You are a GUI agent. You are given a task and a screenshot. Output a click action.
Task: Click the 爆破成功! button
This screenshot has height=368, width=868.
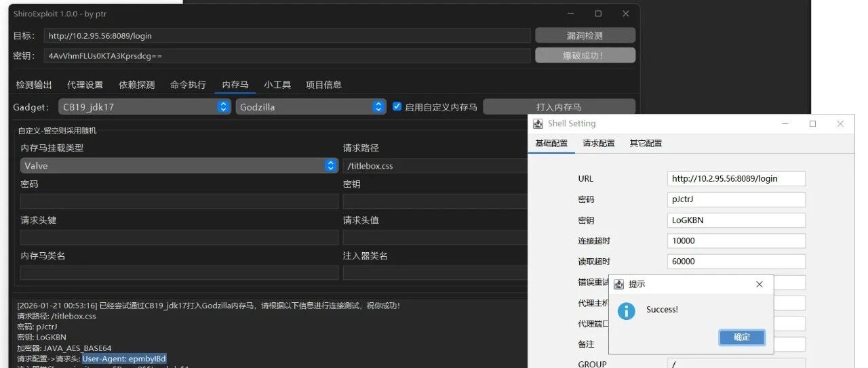(585, 55)
